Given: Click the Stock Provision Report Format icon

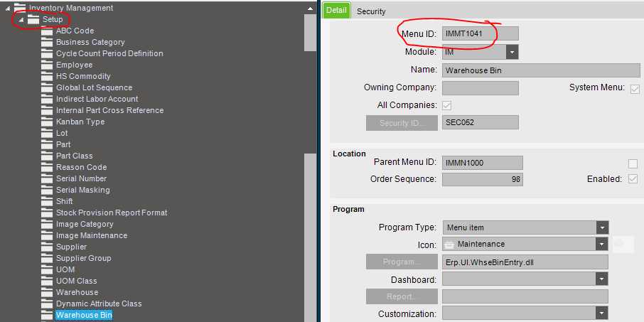Looking at the screenshot, I should (47, 213).
